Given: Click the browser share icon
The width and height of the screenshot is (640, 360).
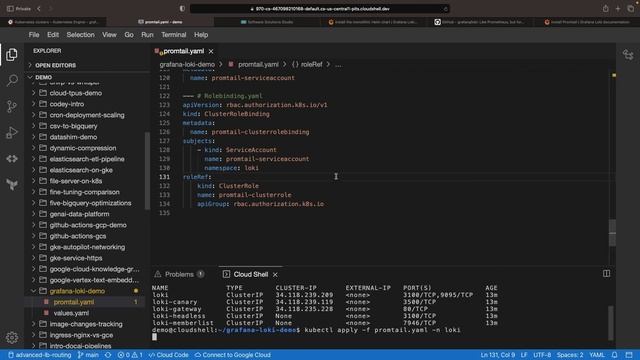Looking at the screenshot, I should coord(605,9).
